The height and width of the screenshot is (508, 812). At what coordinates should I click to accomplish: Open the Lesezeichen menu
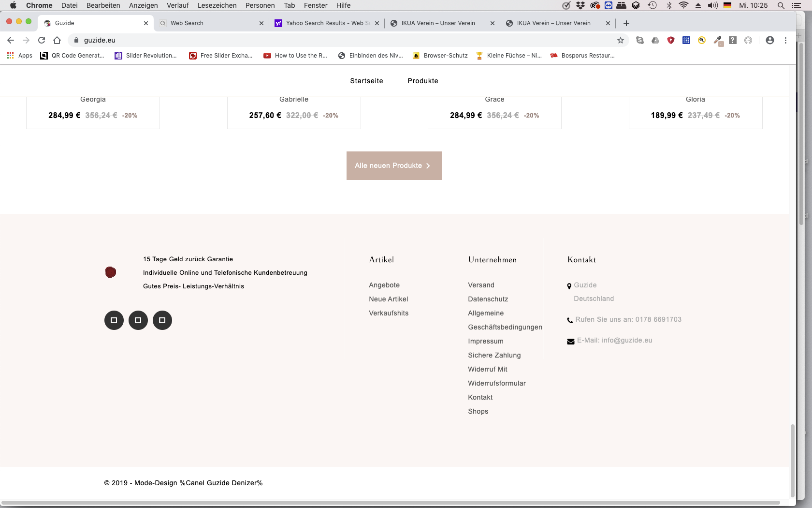pos(217,5)
